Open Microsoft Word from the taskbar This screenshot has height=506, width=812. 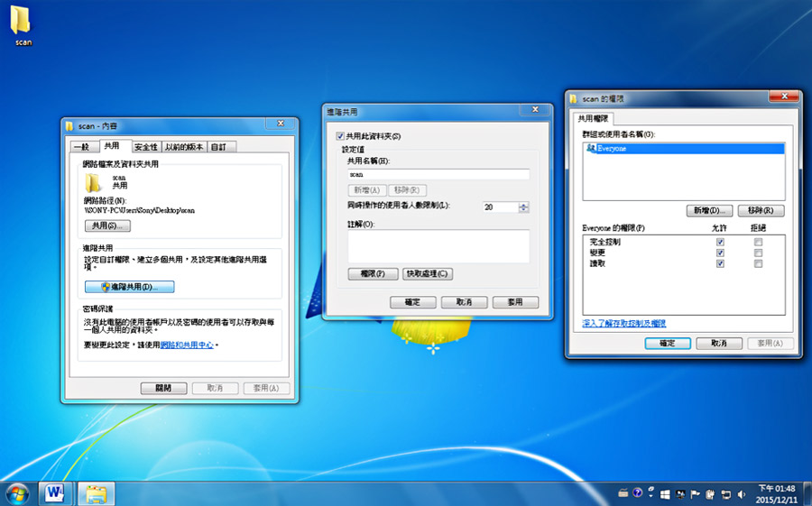pyautogui.click(x=54, y=493)
